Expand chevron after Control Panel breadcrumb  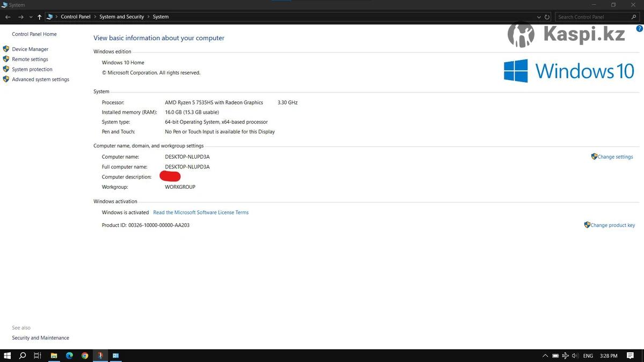click(95, 17)
